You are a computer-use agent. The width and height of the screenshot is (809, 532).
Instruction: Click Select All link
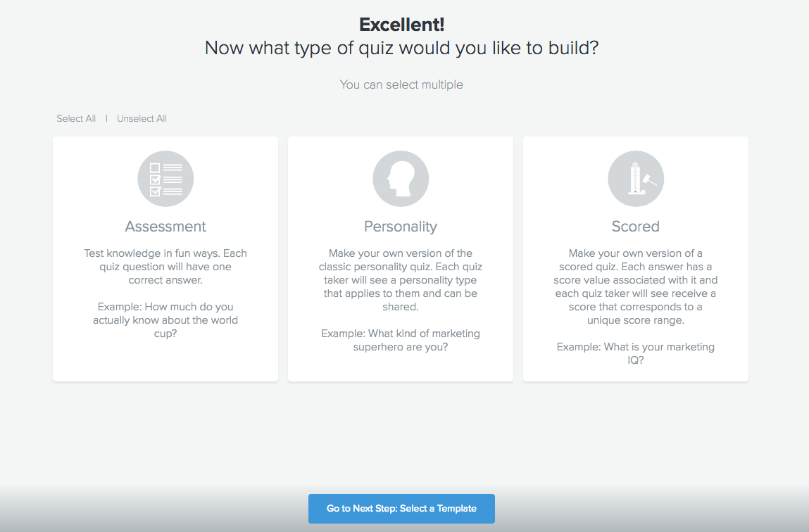pyautogui.click(x=76, y=119)
